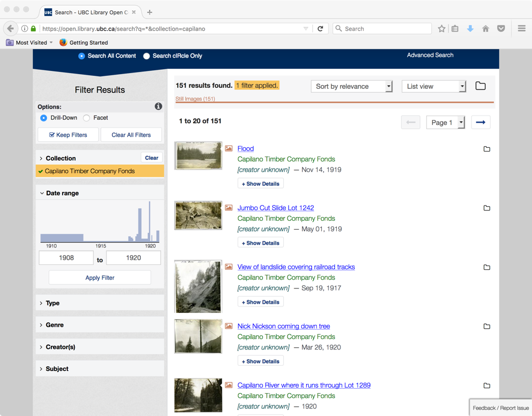Expand the Type filter section

click(100, 303)
